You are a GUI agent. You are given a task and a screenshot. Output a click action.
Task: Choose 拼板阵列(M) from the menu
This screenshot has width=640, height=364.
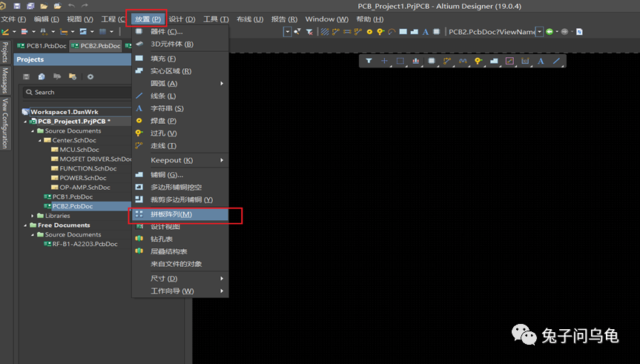pyautogui.click(x=180, y=214)
